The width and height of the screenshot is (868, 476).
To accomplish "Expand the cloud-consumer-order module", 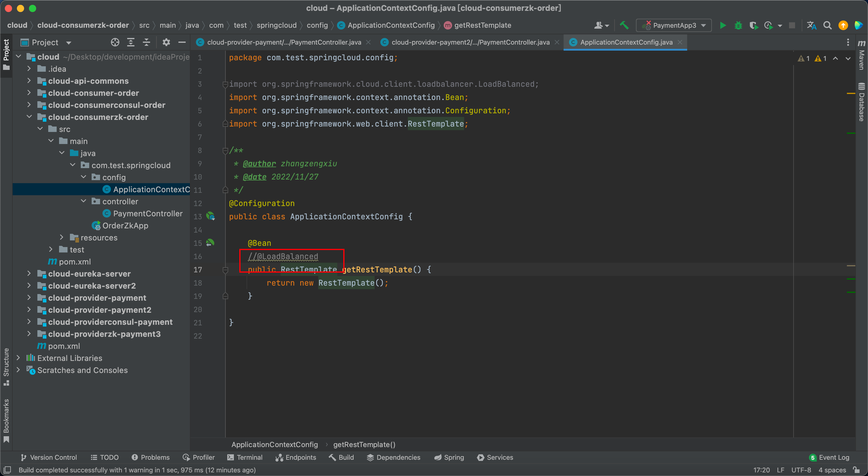I will coord(29,93).
